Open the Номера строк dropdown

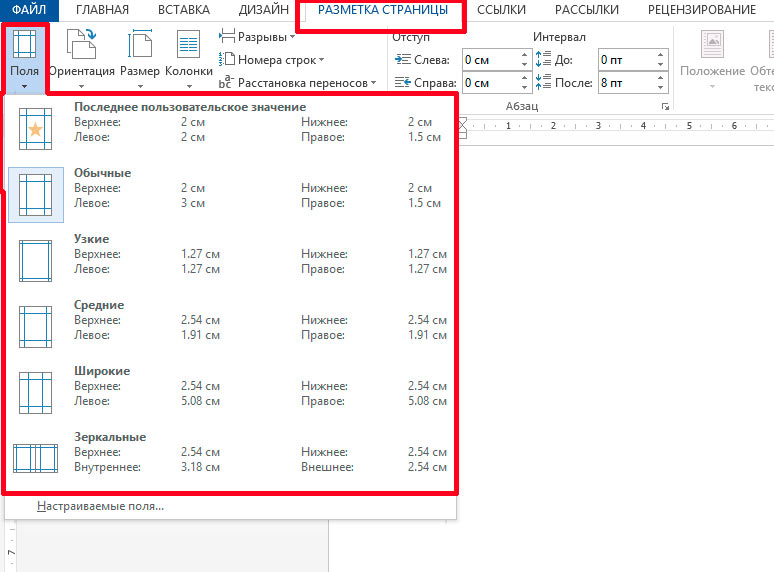click(271, 60)
